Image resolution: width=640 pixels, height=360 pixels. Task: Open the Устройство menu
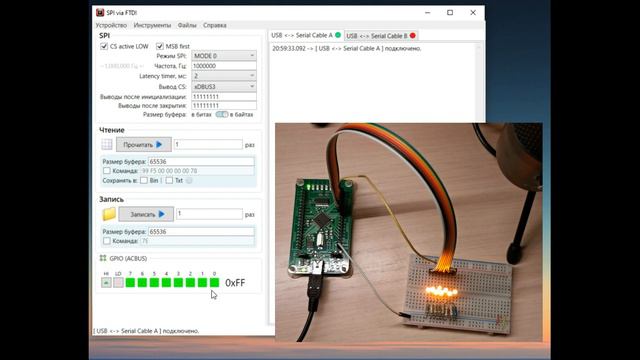(111, 25)
